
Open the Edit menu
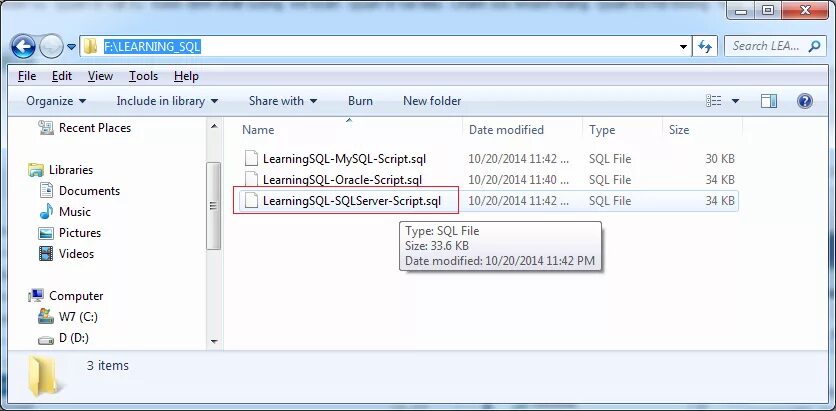(62, 76)
